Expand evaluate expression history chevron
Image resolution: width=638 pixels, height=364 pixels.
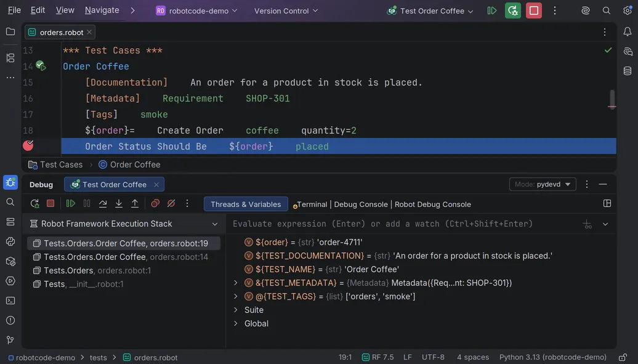tap(605, 224)
